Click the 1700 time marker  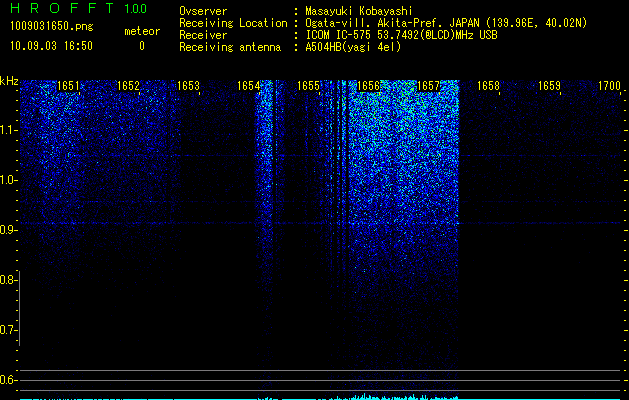click(609, 86)
